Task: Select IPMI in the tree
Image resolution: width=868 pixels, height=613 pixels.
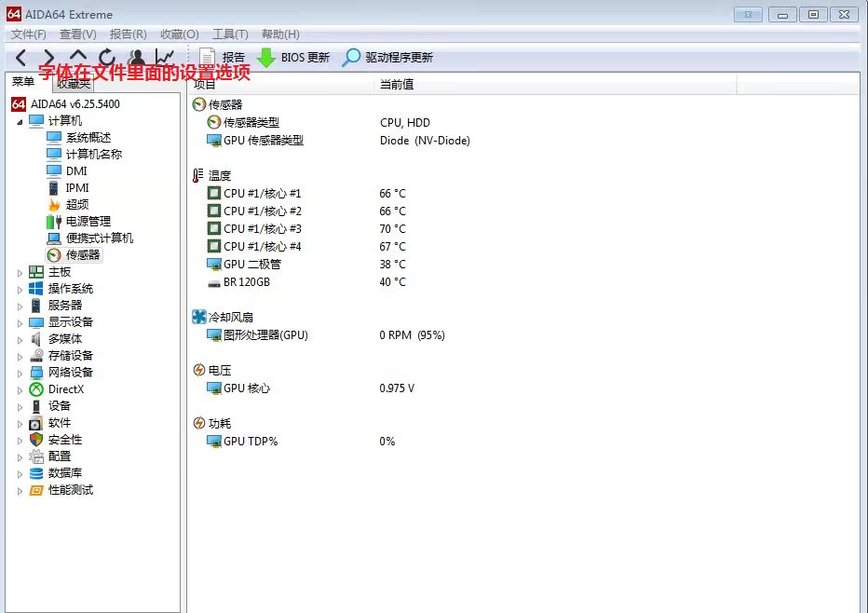Action: [x=68, y=188]
